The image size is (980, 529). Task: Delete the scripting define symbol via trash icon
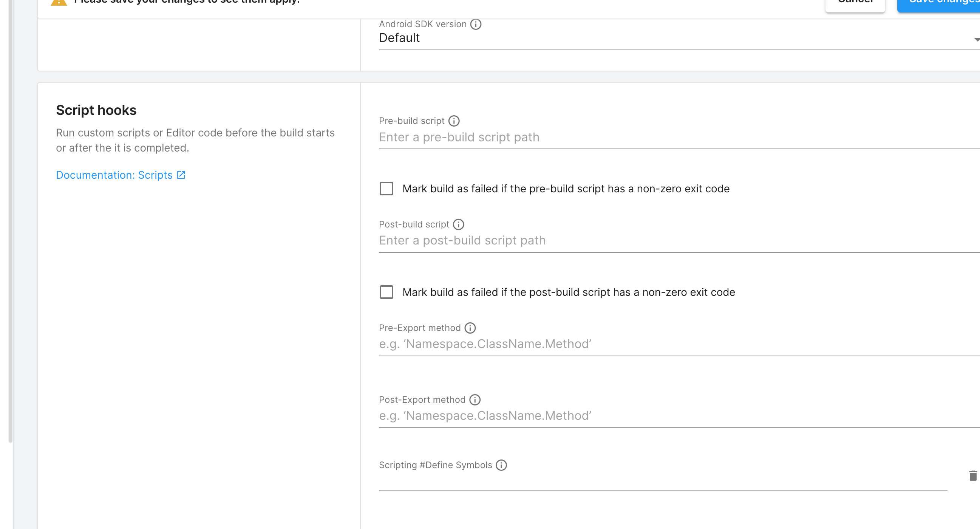tap(973, 476)
